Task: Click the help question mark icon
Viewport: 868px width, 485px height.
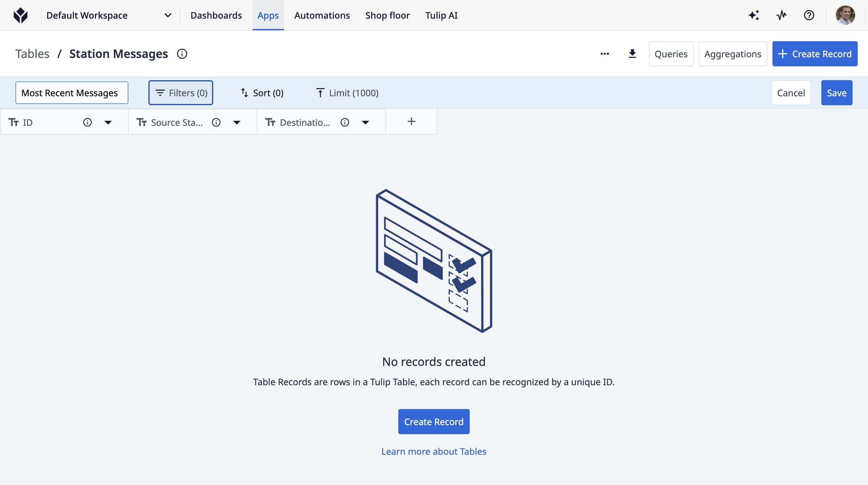Action: (x=809, y=15)
